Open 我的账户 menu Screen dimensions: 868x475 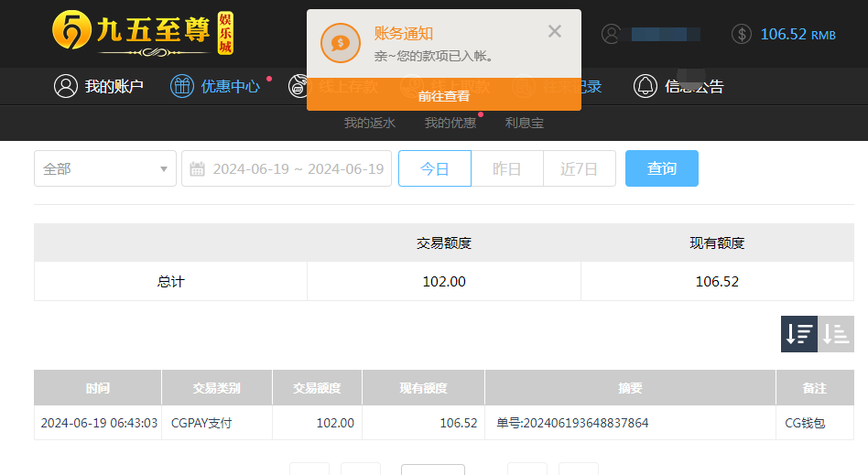pyautogui.click(x=99, y=87)
